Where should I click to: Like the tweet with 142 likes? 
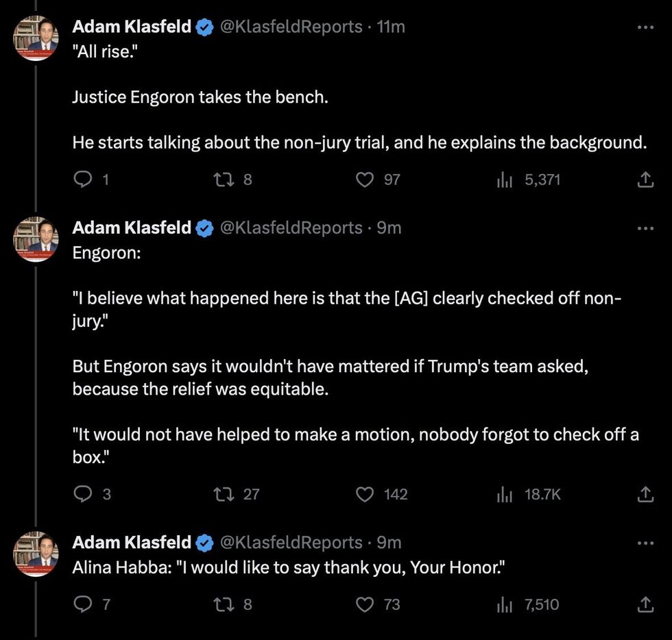365,493
